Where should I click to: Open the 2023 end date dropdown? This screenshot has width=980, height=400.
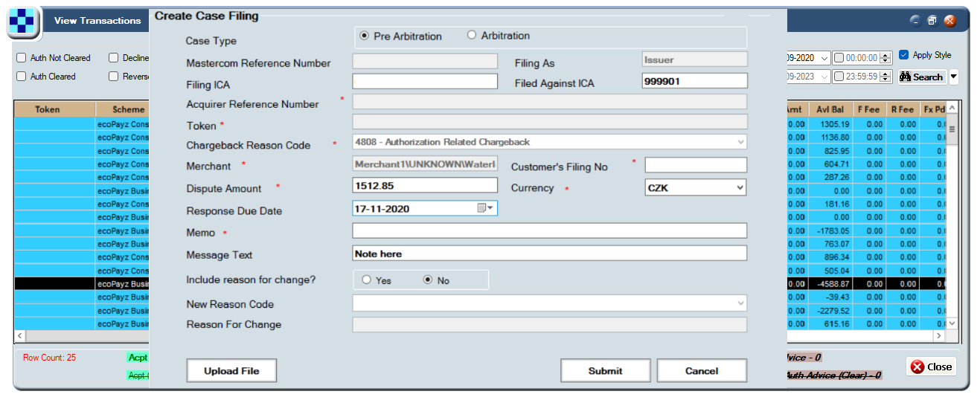[x=824, y=77]
